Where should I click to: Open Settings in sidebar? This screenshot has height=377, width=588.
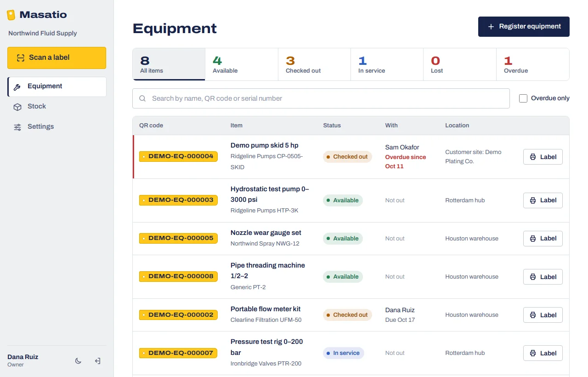coord(57,127)
